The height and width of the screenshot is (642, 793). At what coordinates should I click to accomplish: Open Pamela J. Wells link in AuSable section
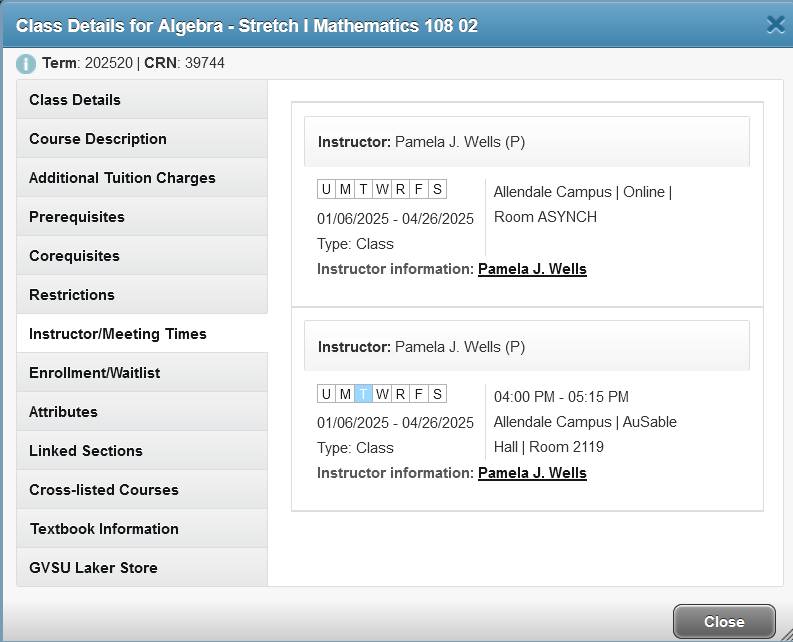pos(532,473)
